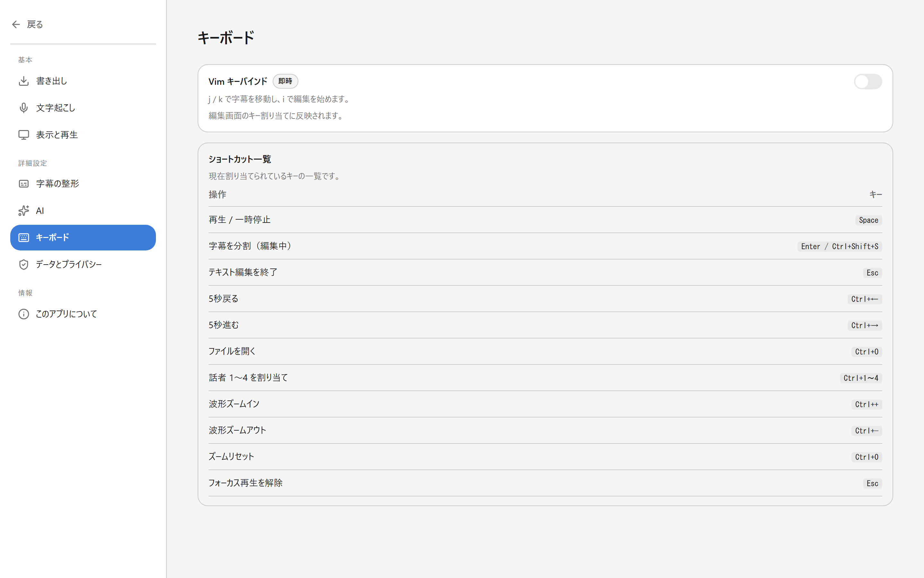Open データとプライバシー settings
This screenshot has width=924, height=578.
[83, 265]
